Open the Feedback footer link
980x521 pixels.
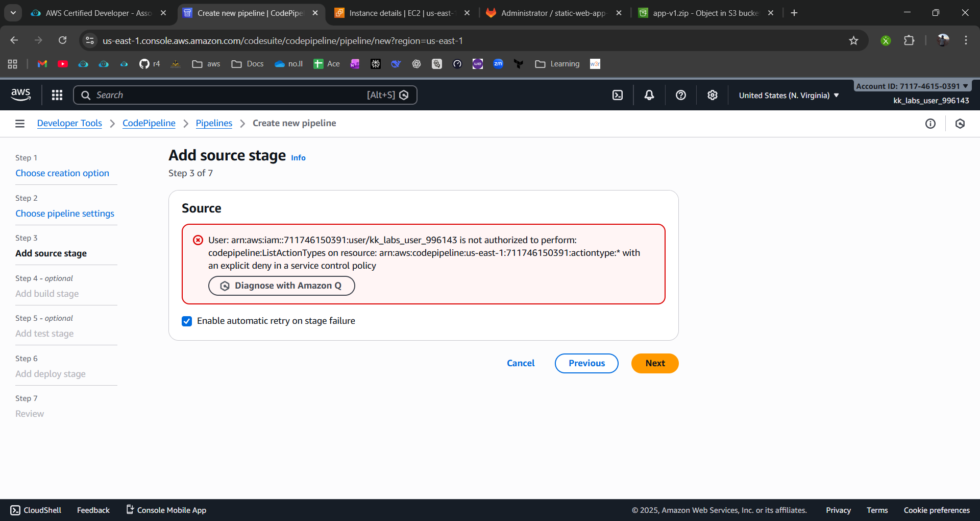(93, 510)
